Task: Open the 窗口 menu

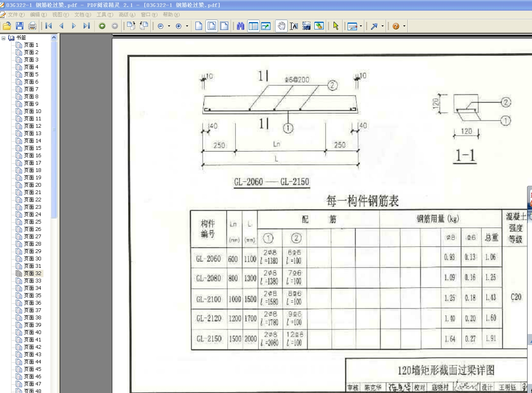Action: tap(149, 15)
